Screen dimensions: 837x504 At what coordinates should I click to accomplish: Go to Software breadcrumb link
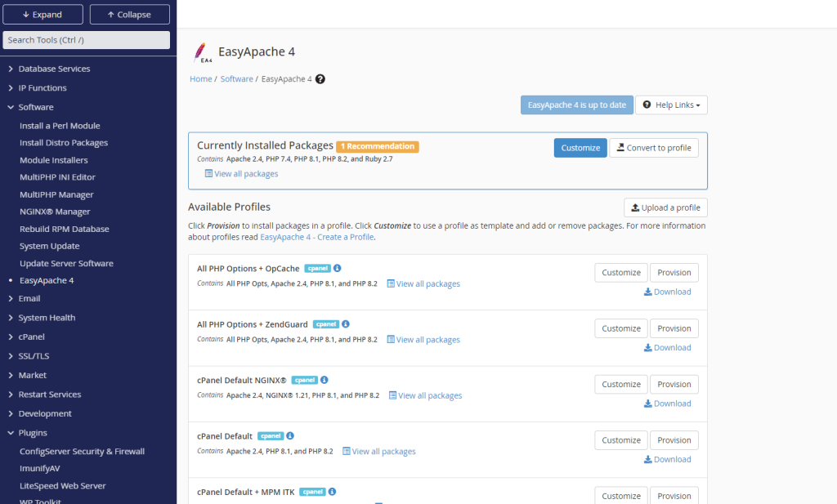[x=236, y=79]
